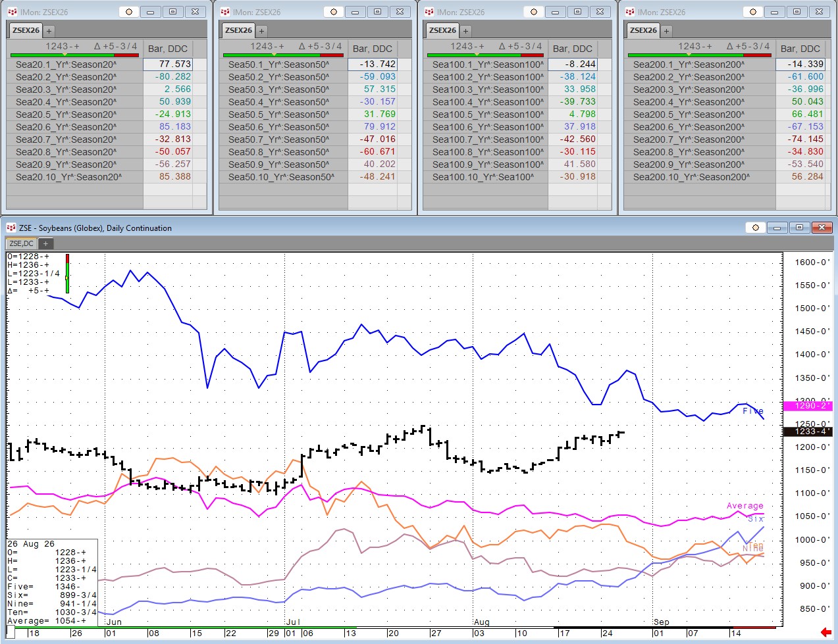Select the ZSE,DC chart tab
The height and width of the screenshot is (644, 838).
pyautogui.click(x=22, y=243)
